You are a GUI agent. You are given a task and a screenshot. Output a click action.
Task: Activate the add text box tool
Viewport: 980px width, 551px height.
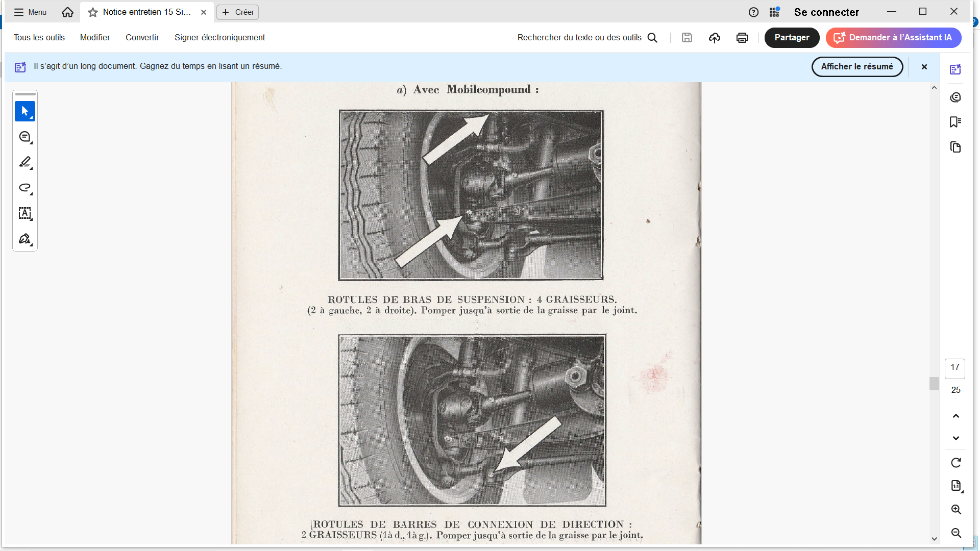[24, 213]
